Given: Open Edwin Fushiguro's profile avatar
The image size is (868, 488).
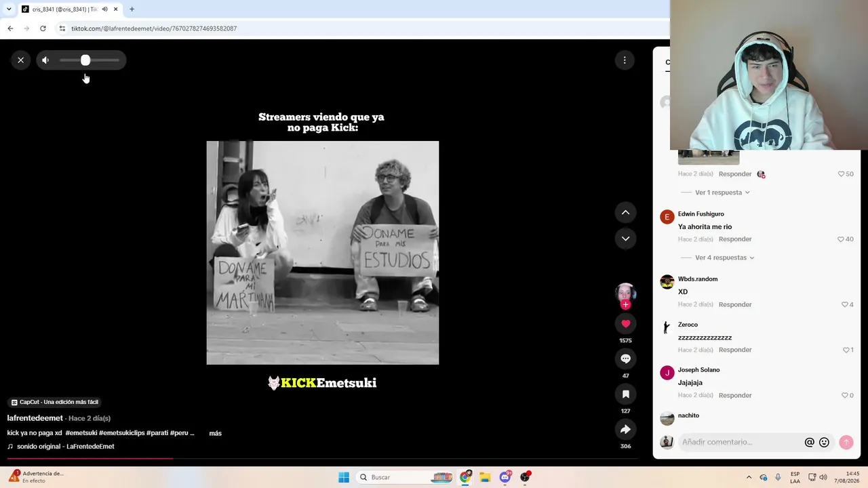Looking at the screenshot, I should click(667, 217).
